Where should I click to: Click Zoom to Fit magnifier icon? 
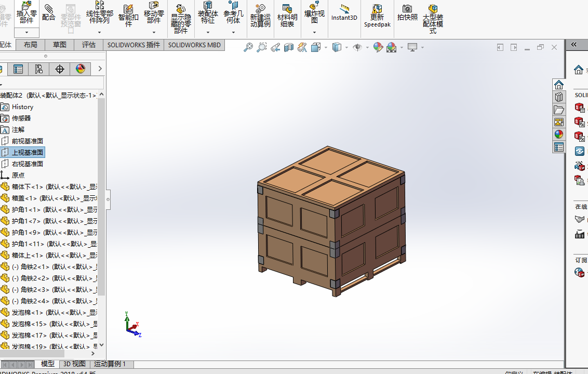pyautogui.click(x=248, y=47)
